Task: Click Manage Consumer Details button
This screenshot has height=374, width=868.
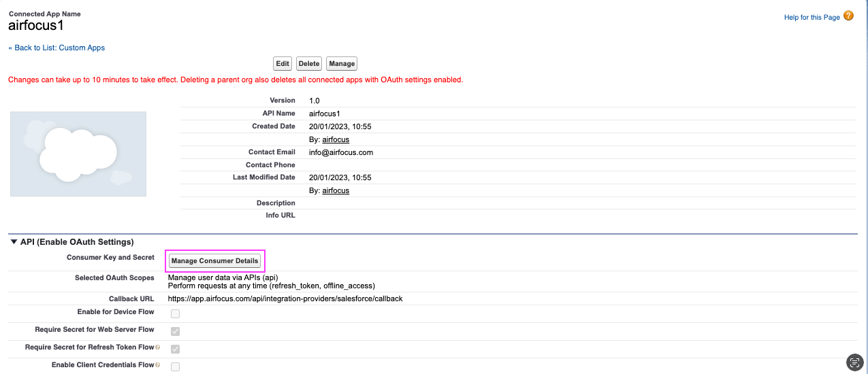Action: tap(215, 260)
